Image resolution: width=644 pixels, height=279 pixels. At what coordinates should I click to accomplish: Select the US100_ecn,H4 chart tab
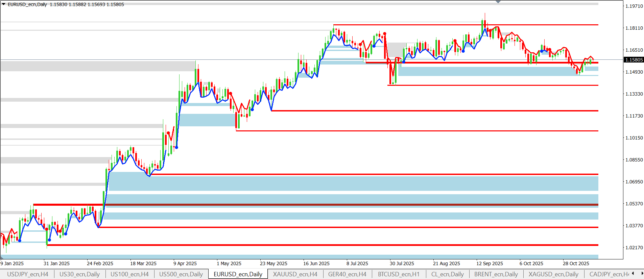coord(130,274)
